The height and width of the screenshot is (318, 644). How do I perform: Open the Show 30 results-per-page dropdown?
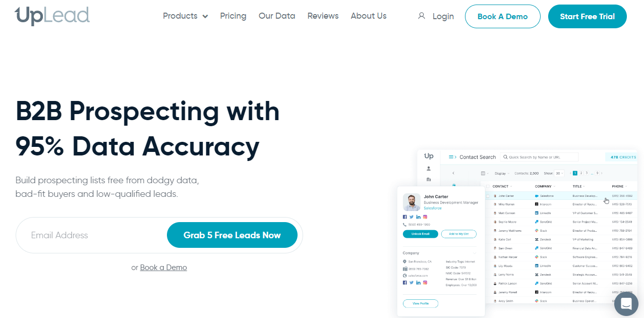point(557,173)
